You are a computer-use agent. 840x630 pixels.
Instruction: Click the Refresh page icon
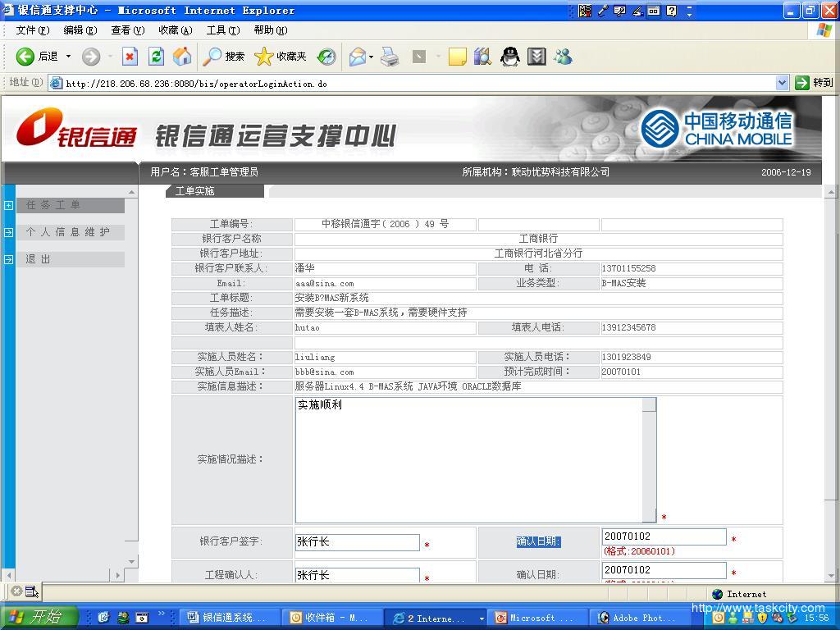156,57
